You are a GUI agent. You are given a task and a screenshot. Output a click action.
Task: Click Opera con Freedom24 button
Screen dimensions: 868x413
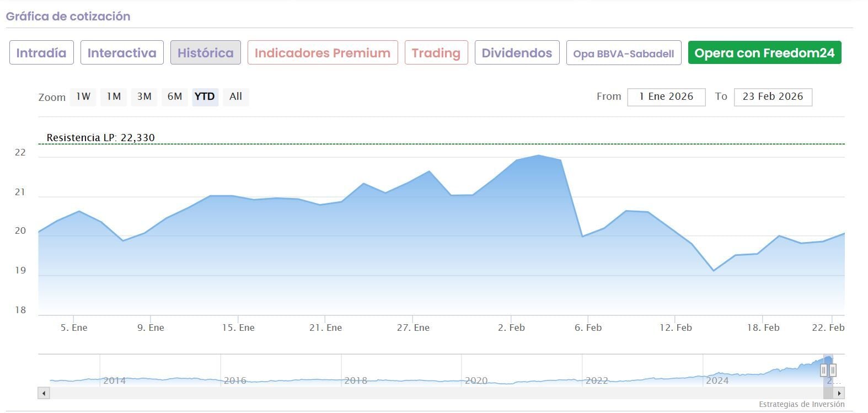pos(764,53)
